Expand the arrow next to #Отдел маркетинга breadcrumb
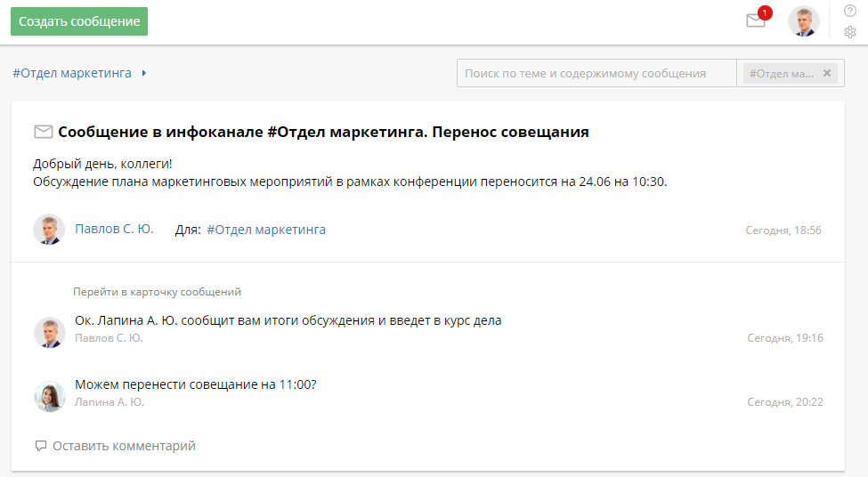The width and height of the screenshot is (868, 477). point(144,73)
